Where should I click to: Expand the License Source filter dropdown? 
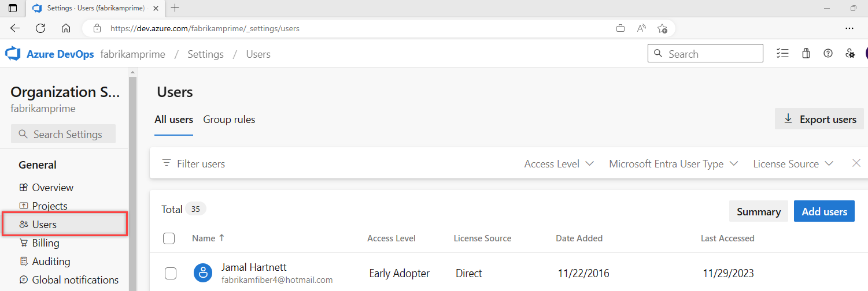[793, 164]
